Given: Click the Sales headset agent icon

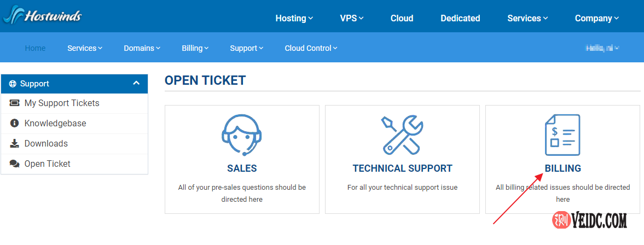Looking at the screenshot, I should coord(242,135).
